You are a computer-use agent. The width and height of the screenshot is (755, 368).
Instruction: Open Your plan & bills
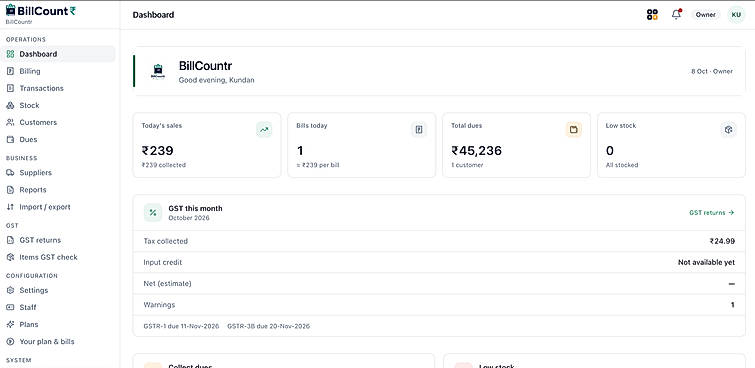pos(59,342)
